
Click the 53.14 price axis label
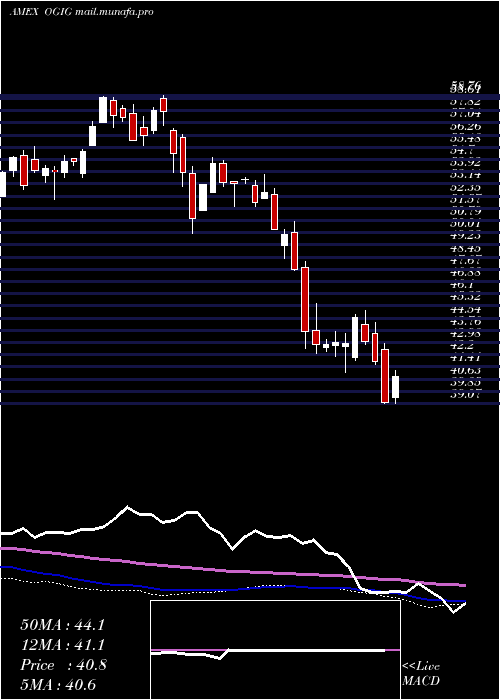pyautogui.click(x=465, y=175)
